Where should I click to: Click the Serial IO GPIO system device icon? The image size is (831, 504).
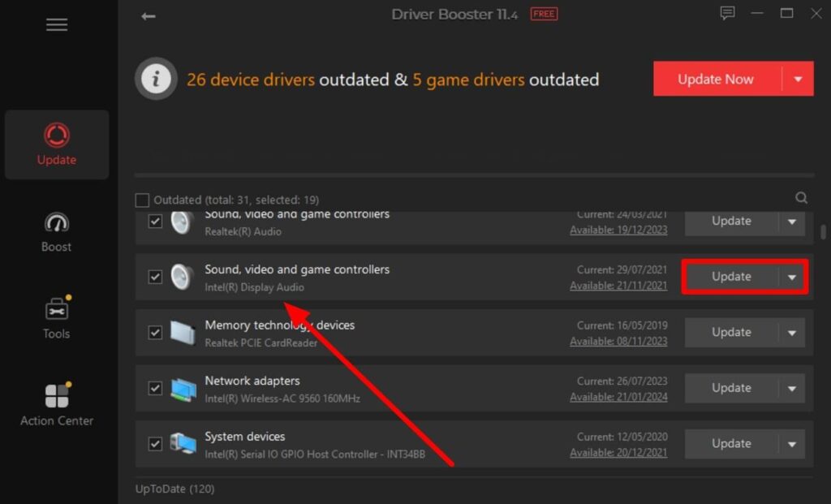[183, 444]
